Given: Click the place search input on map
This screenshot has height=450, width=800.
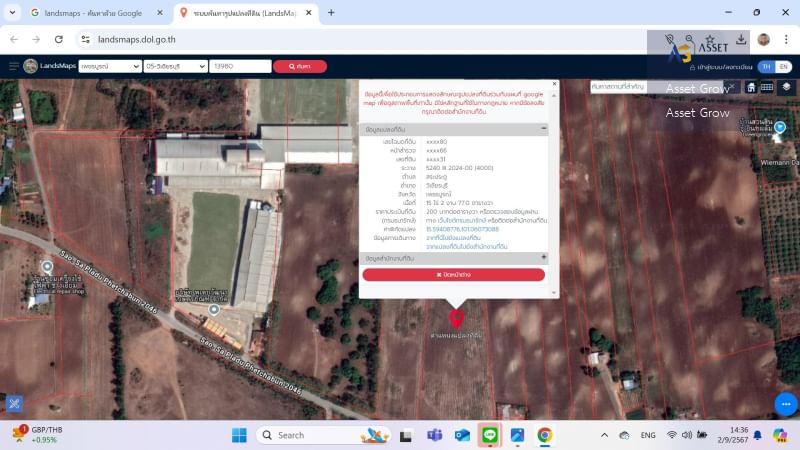Looking at the screenshot, I should pos(657,87).
